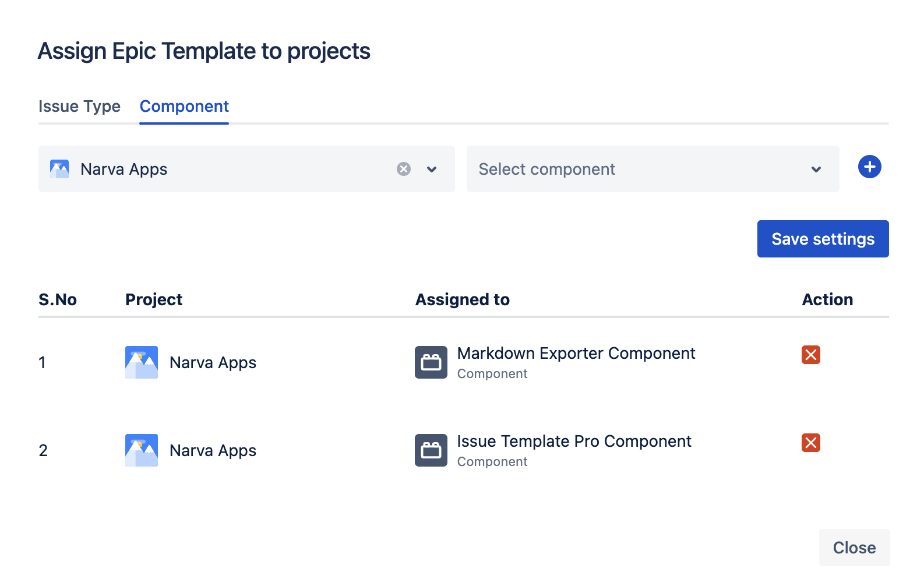924x586 pixels.
Task: Click the Narva Apps avatar in row 2
Action: point(142,450)
